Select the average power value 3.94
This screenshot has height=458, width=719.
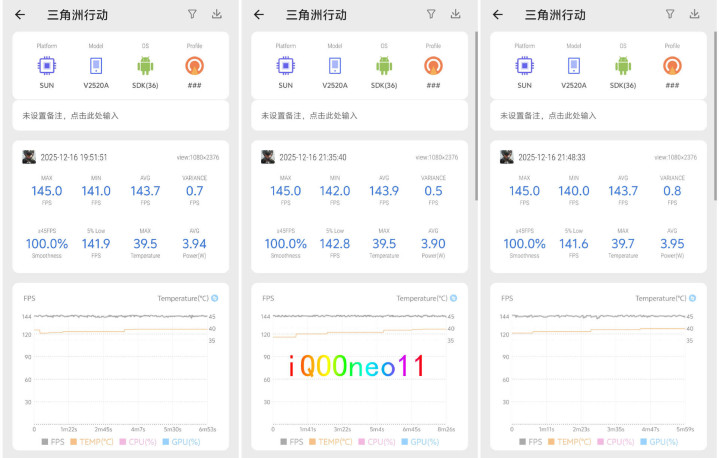194,243
